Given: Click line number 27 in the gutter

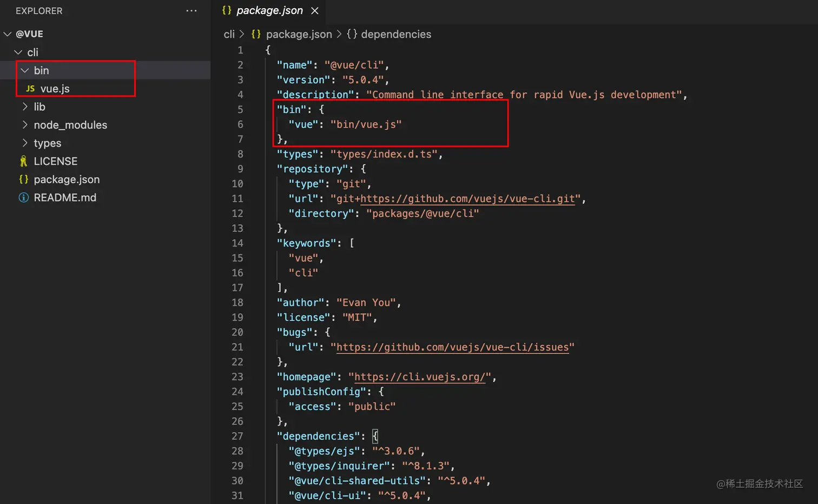Looking at the screenshot, I should 238,436.
